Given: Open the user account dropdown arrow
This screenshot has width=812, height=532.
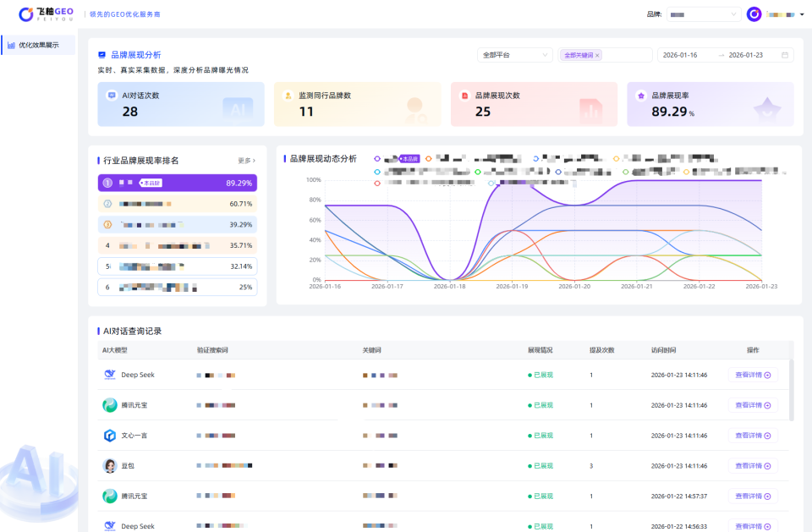Looking at the screenshot, I should (802, 14).
